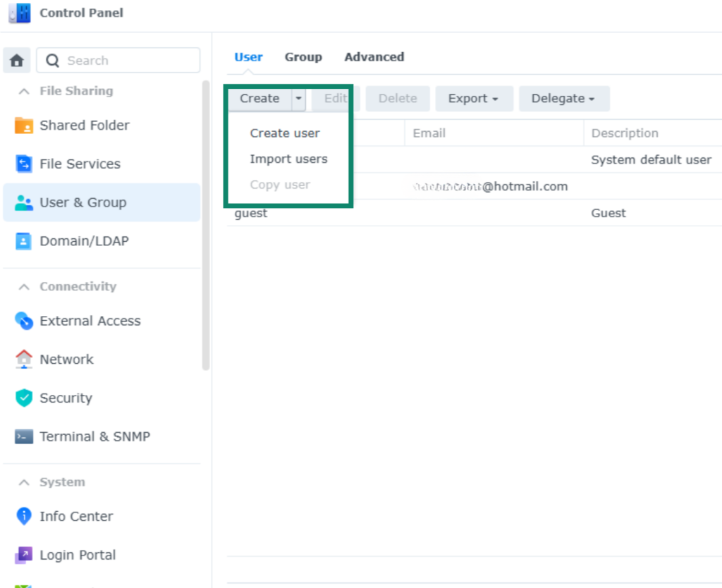This screenshot has height=588, width=722.
Task: Click the System default user description
Action: coord(651,160)
